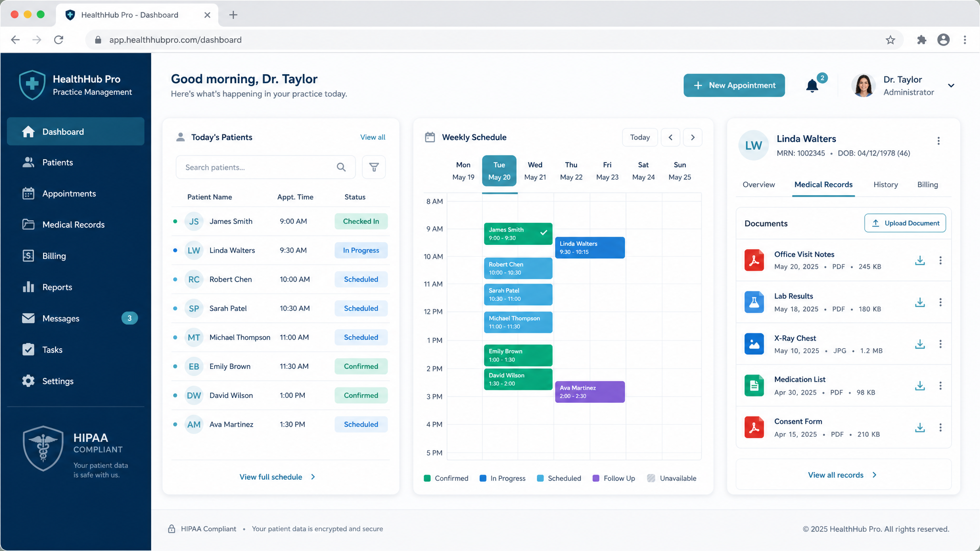Viewport: 980px width, 551px height.
Task: Open Appointments in the sidebar
Action: 76,194
